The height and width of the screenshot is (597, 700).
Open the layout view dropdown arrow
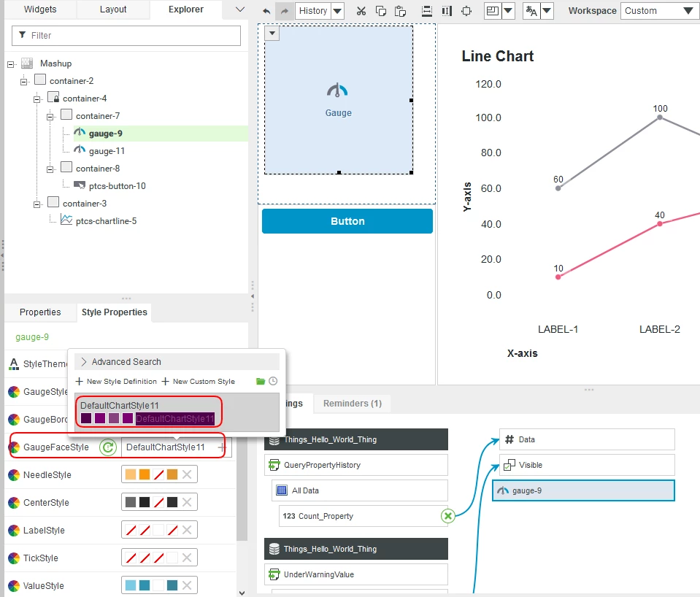pyautogui.click(x=508, y=11)
